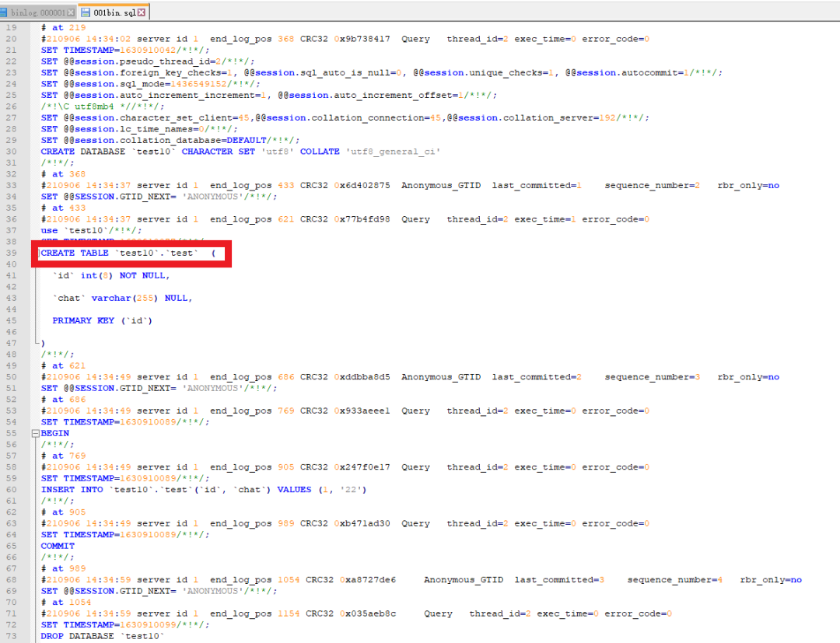Click the use `test10` line
Screen dimensions: 840x643
click(x=91, y=230)
